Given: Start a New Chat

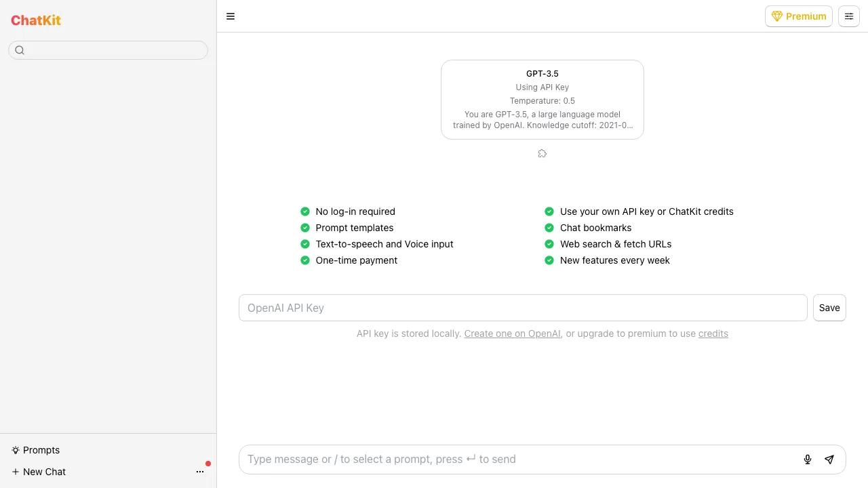Looking at the screenshot, I should (44, 472).
